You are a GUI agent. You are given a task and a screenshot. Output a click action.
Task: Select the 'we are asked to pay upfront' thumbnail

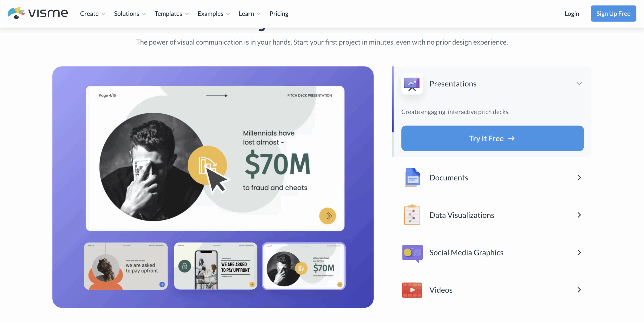tap(126, 266)
